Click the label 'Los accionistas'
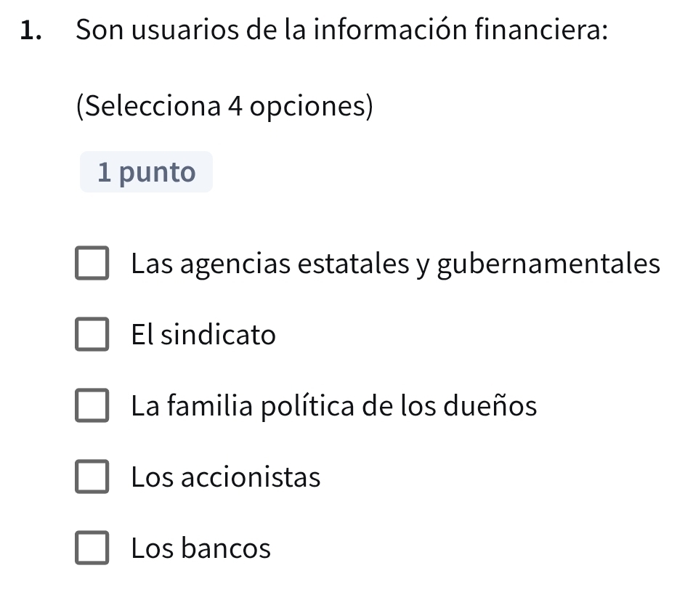 point(226,477)
